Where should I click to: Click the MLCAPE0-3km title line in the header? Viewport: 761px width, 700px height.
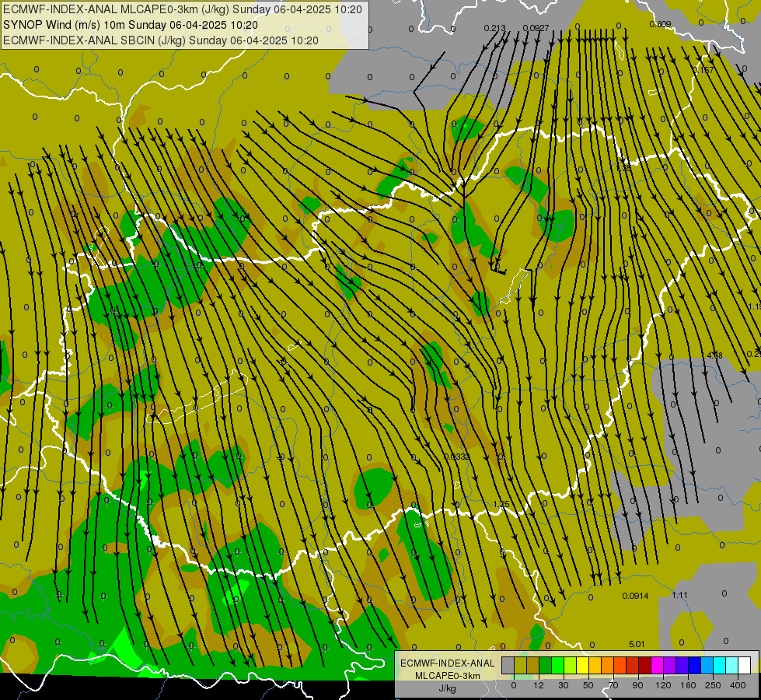(x=183, y=9)
